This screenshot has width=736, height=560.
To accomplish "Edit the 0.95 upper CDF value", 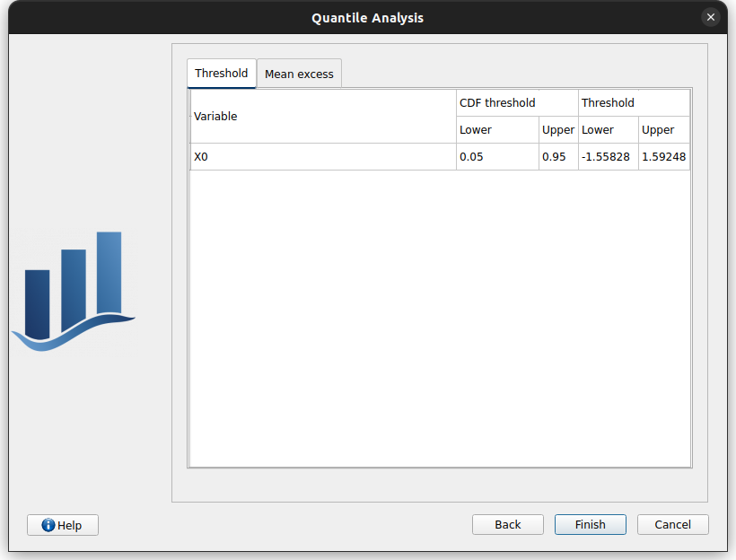I will pyautogui.click(x=558, y=157).
